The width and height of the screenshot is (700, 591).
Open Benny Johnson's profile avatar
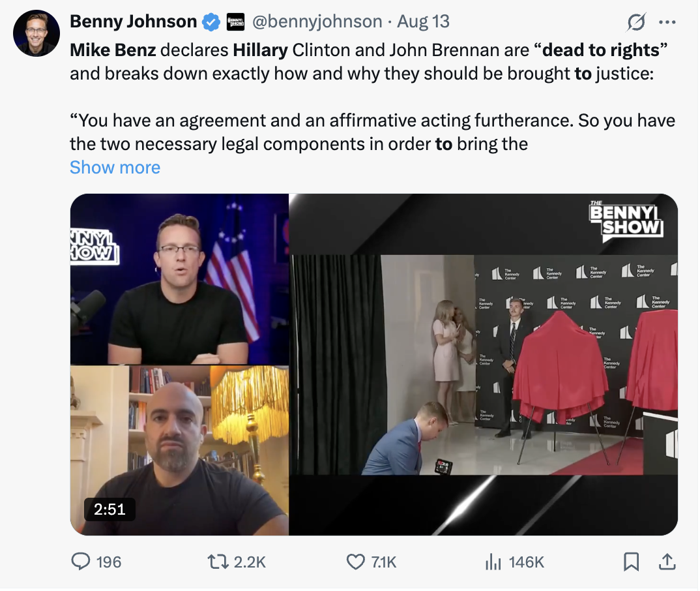tap(36, 33)
